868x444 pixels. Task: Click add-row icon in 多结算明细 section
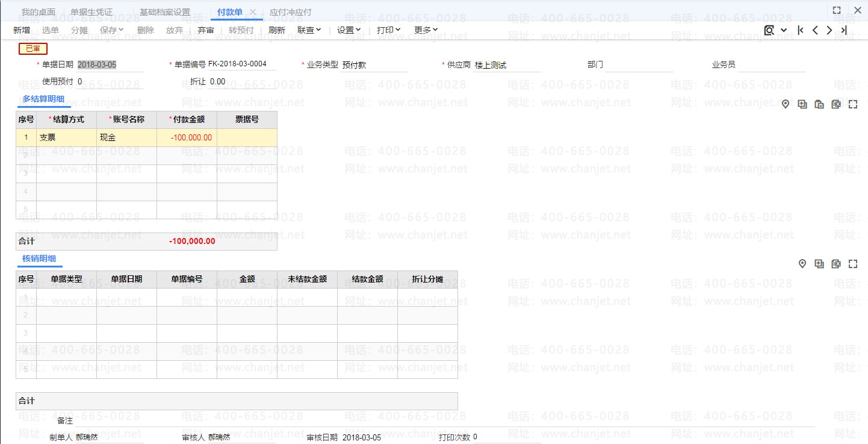click(802, 104)
